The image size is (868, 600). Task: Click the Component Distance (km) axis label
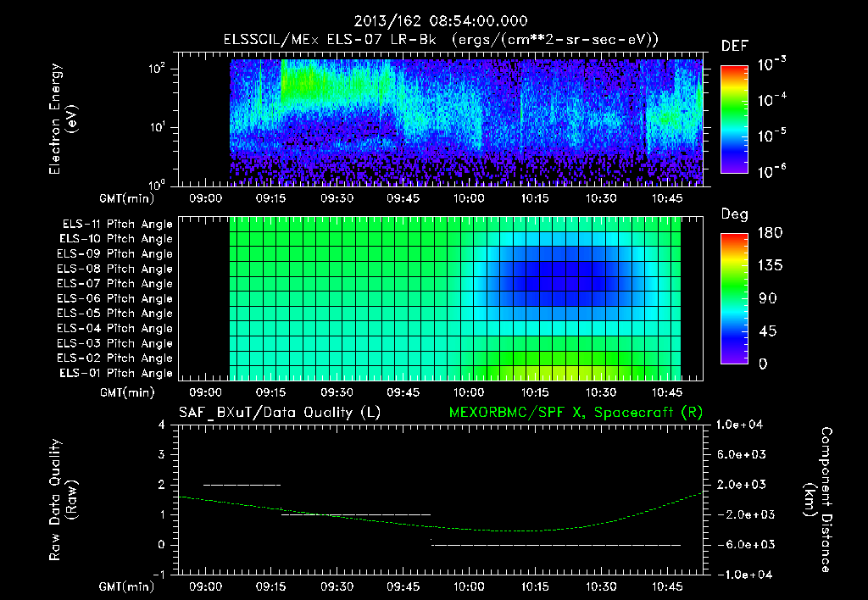tap(818, 500)
